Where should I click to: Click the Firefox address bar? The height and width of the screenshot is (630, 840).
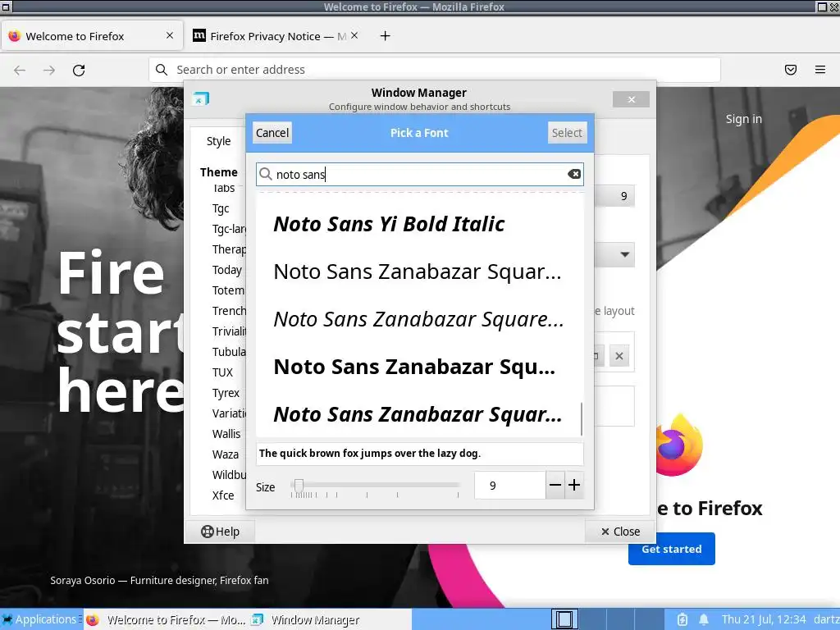pyautogui.click(x=435, y=70)
